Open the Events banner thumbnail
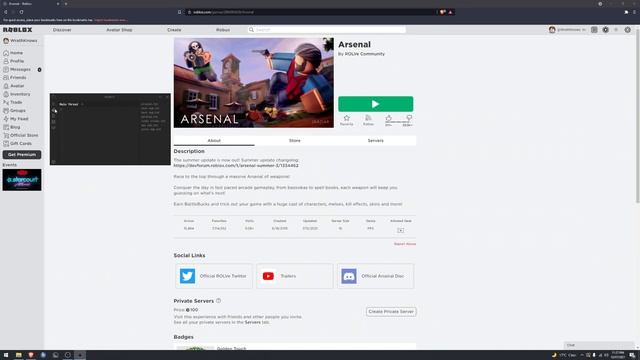Screen dimensions: 640x360 pyautogui.click(x=22, y=180)
